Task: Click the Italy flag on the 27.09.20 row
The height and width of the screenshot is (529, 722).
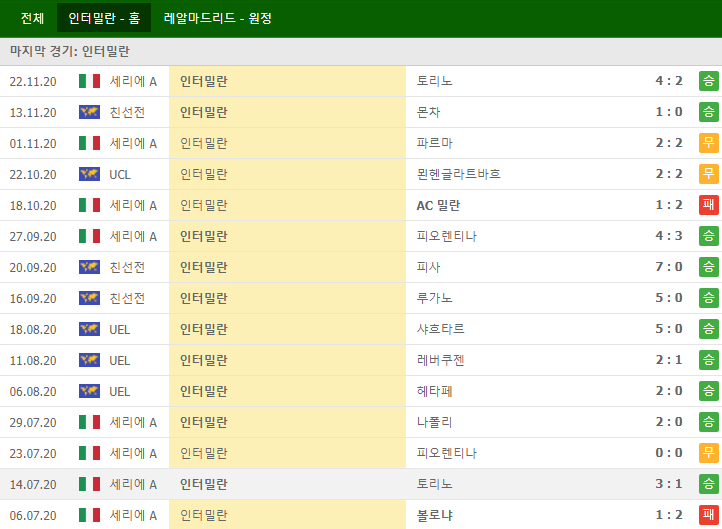Action: click(89, 236)
